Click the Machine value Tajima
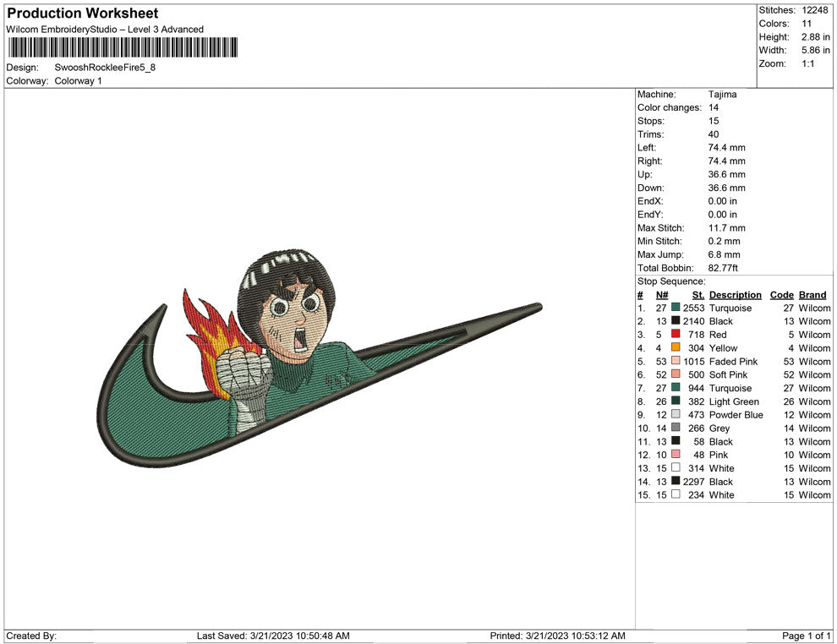 click(722, 95)
